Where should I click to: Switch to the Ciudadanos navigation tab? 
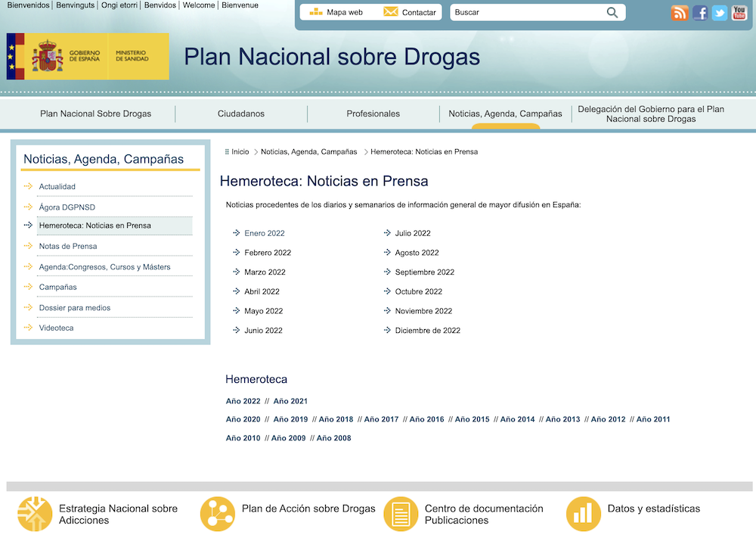(x=241, y=114)
